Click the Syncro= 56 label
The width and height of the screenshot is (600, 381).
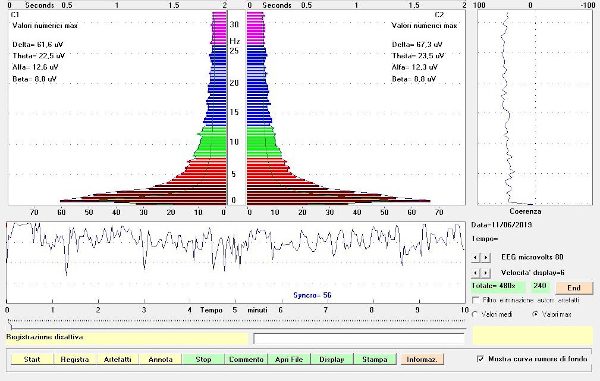tap(312, 295)
